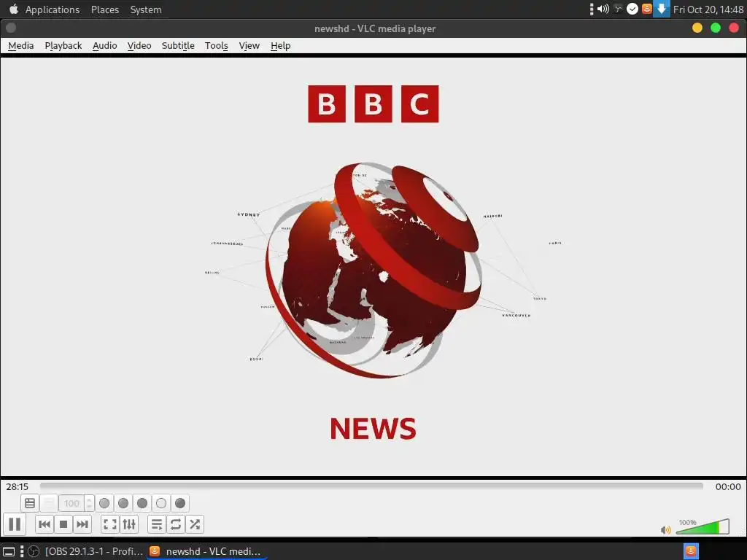This screenshot has height=560, width=747.
Task: Click the BBC News video display area
Action: (373, 267)
